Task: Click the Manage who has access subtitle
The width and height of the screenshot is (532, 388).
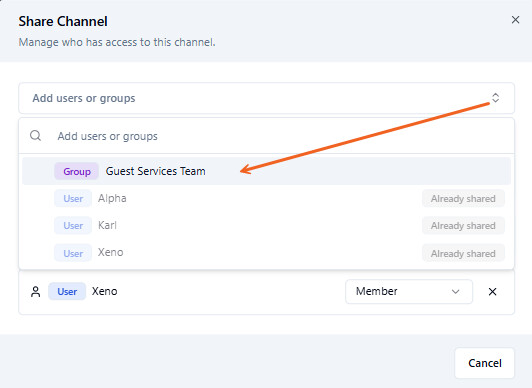Action: 117,42
